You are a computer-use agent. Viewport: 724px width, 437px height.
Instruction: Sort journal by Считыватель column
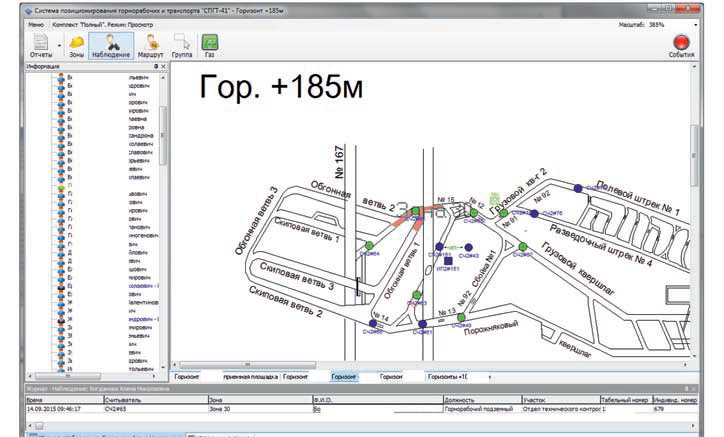(x=156, y=400)
